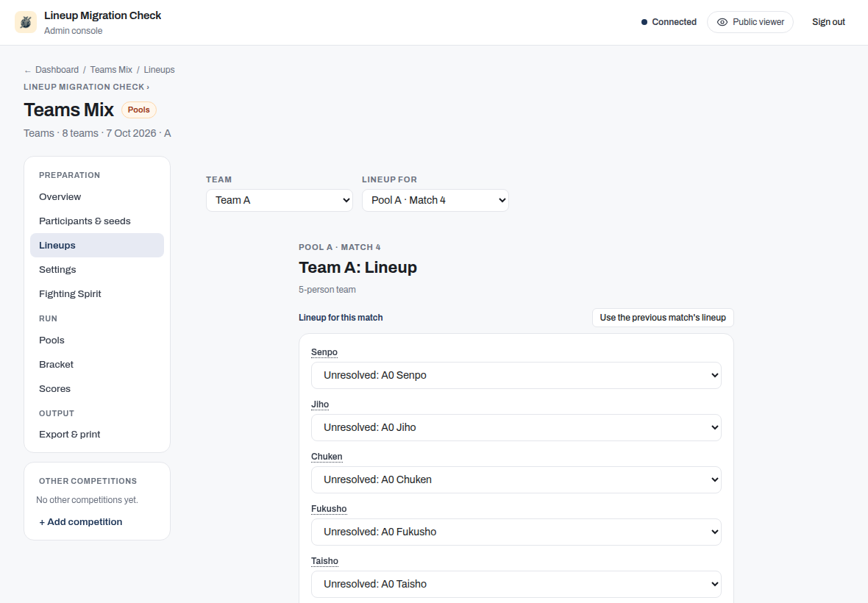This screenshot has width=868, height=603.
Task: Click the Taisho field label
Action: [x=324, y=561]
